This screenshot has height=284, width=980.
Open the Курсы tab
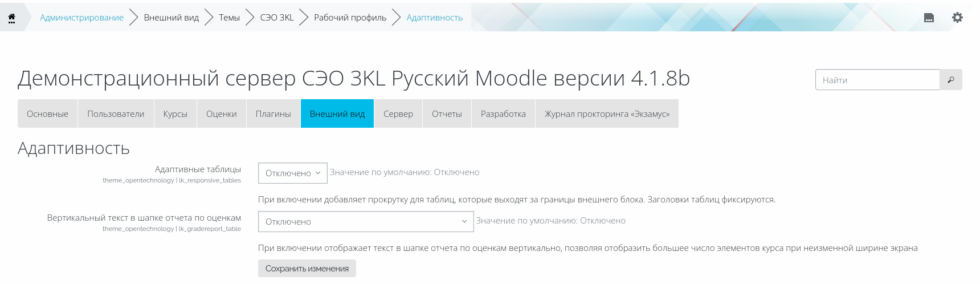175,113
